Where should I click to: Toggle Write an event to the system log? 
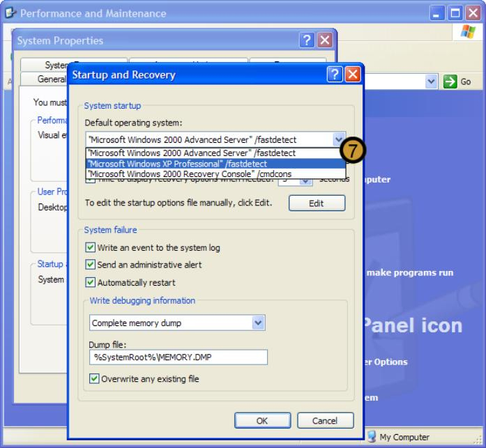click(x=90, y=247)
